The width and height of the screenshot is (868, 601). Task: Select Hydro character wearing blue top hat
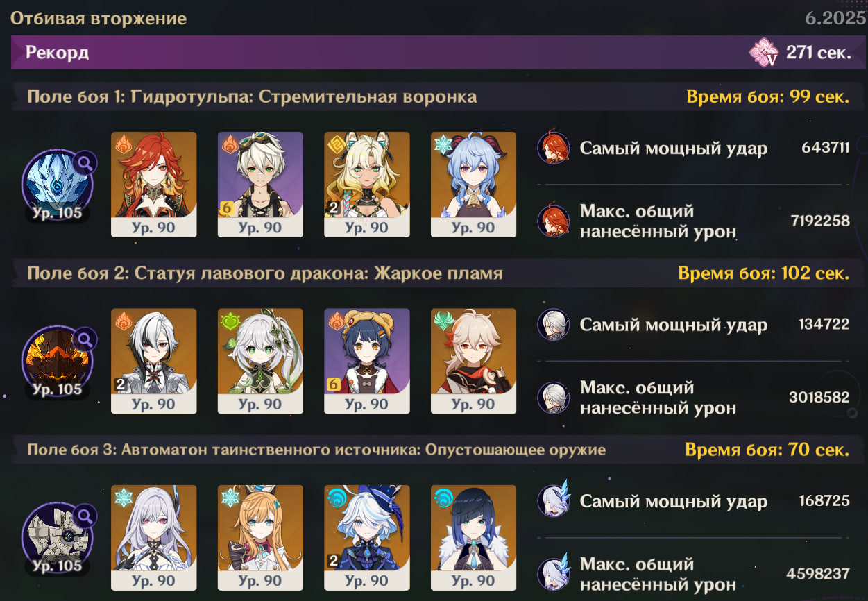pyautogui.click(x=367, y=538)
